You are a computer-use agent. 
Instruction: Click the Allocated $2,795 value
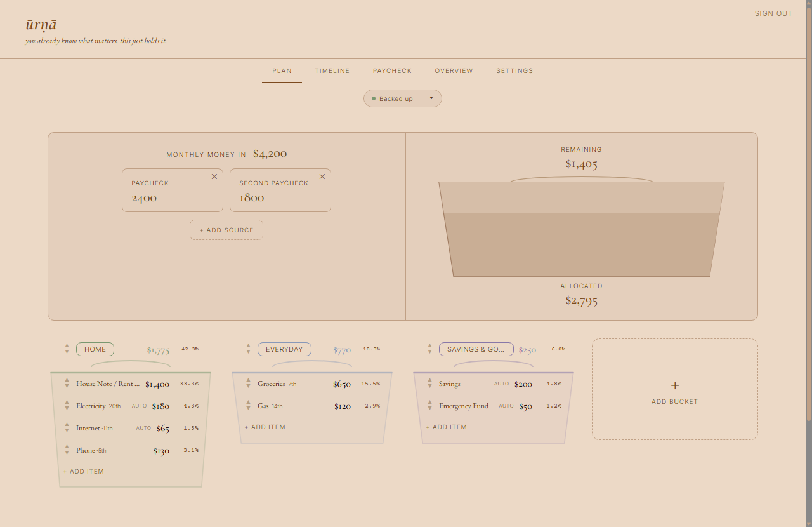tap(582, 300)
